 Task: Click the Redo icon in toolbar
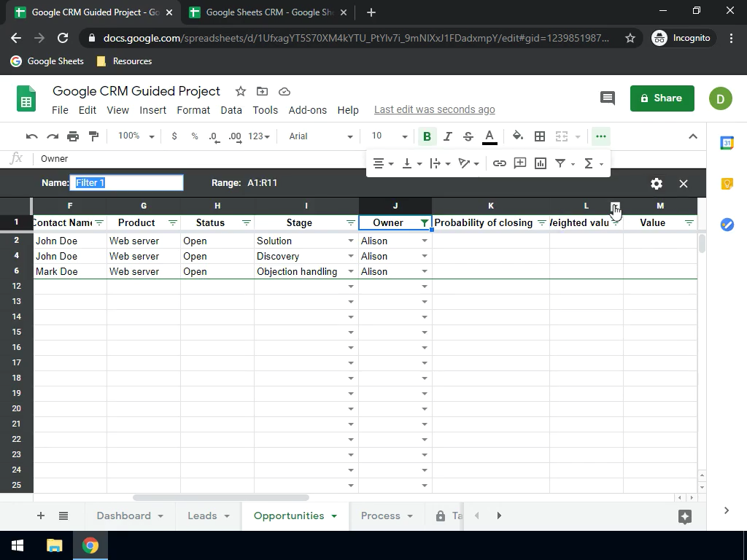pyautogui.click(x=53, y=136)
